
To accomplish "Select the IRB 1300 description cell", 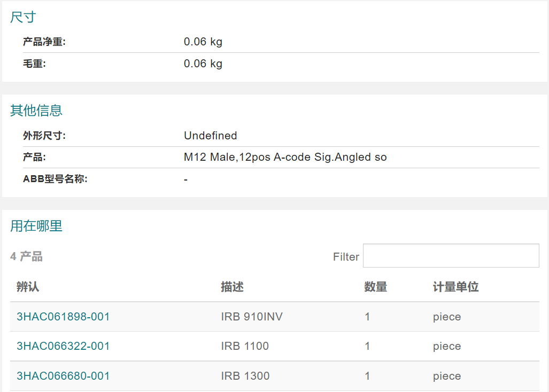I will click(x=245, y=376).
